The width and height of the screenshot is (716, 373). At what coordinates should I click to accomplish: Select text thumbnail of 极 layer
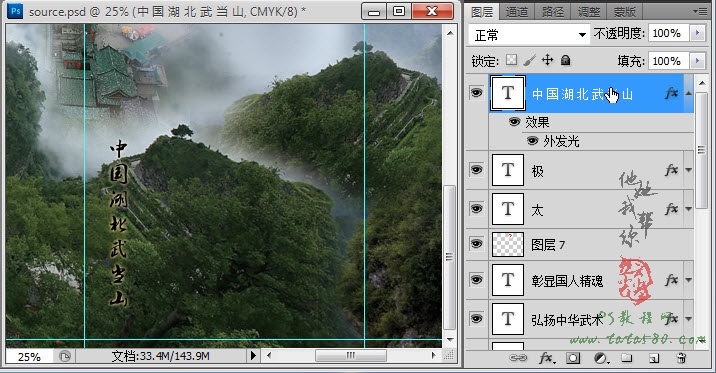coord(508,170)
